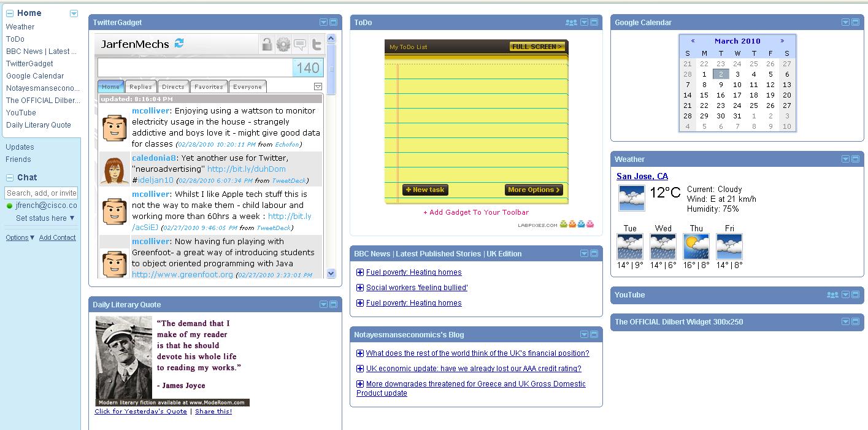Collapse the Chat section in sidebar
The height and width of the screenshot is (430, 868).
tap(10, 178)
